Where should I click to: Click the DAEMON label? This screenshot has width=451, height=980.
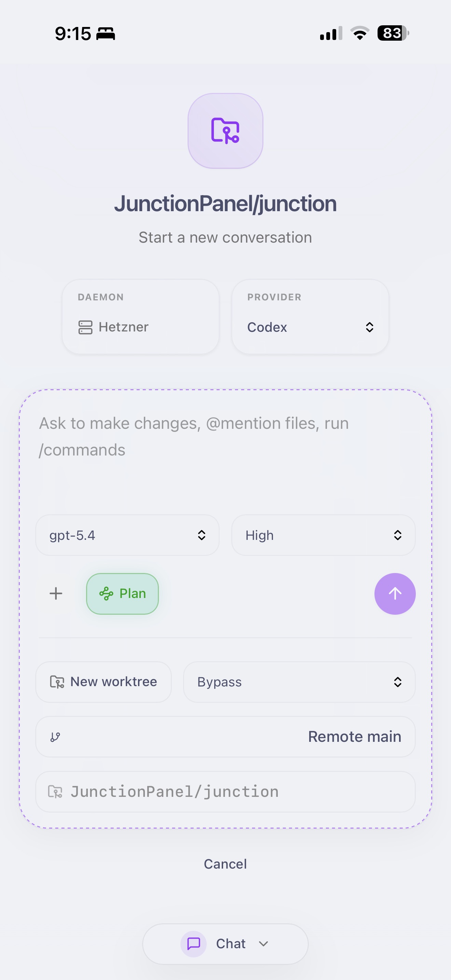point(101,297)
